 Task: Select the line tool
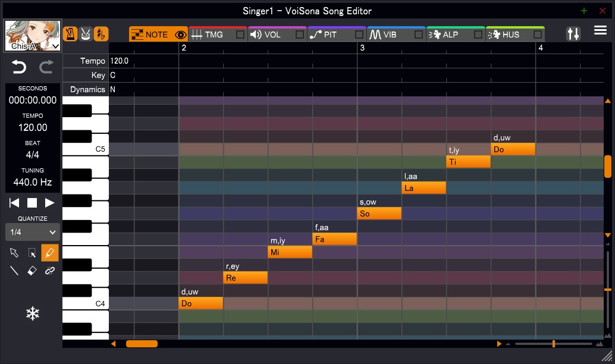click(14, 270)
